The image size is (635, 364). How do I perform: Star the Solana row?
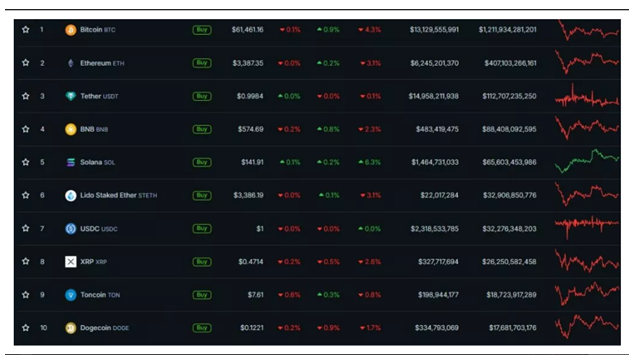pos(26,162)
